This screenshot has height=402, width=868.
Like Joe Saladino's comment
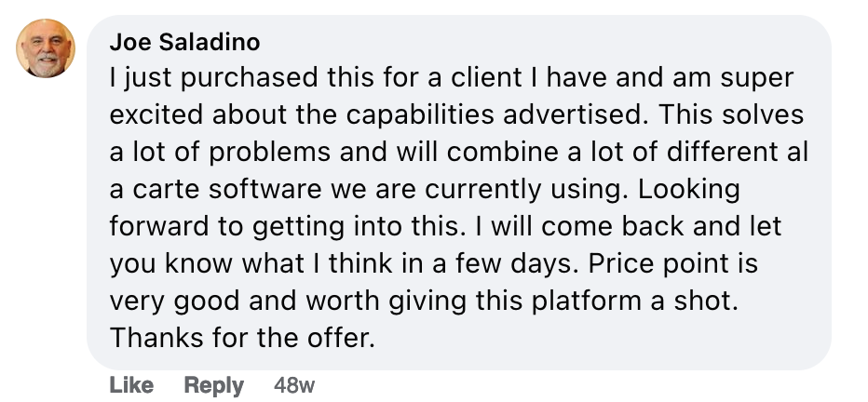[x=131, y=385]
